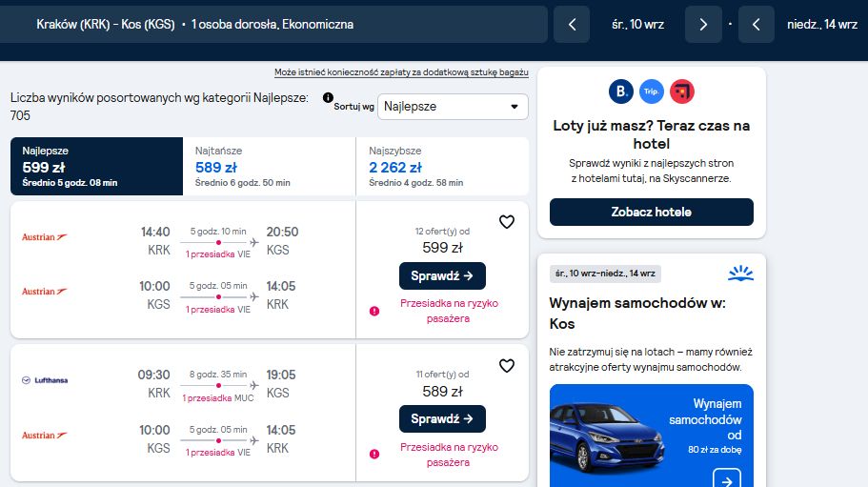Switch to the Najtańsze 589 zł tab
Image resolution: width=868 pixels, height=487 pixels.
(269, 166)
